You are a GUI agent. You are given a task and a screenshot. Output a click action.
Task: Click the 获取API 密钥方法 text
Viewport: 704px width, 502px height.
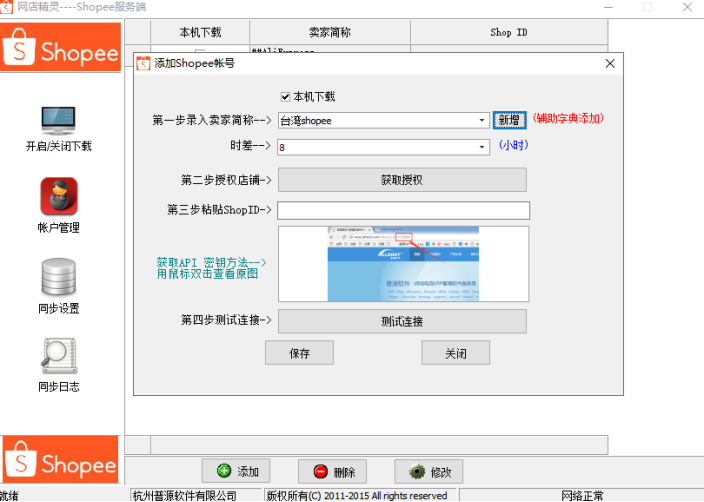211,262
